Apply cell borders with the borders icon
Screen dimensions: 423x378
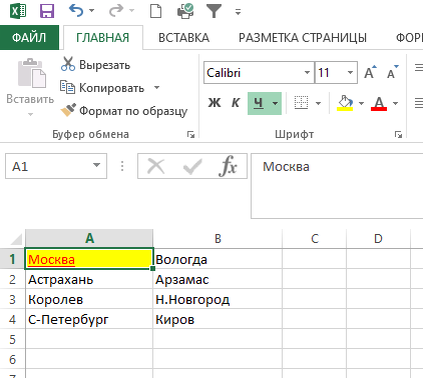(x=301, y=103)
